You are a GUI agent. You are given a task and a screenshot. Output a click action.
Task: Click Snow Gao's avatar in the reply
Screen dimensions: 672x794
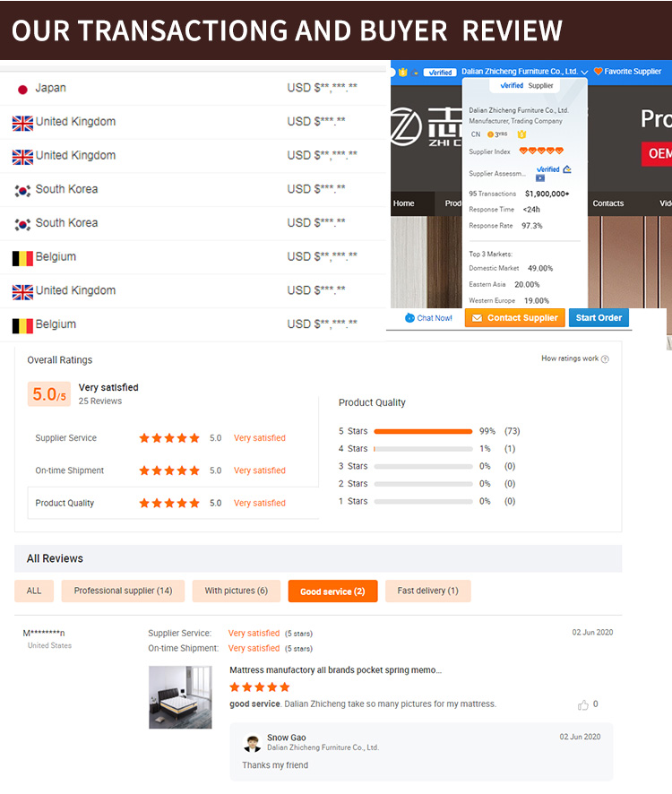tap(253, 743)
